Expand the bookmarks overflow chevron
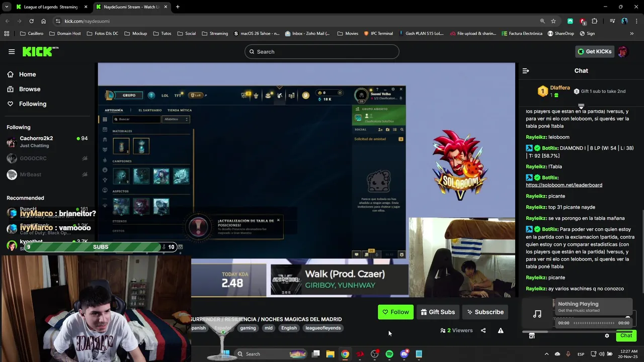Image resolution: width=644 pixels, height=362 pixels. (632, 34)
